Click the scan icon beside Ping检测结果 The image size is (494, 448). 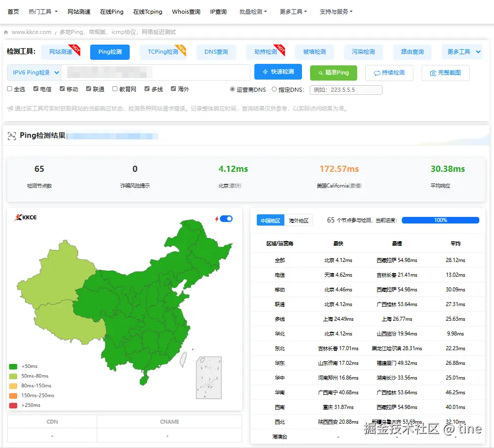(12, 136)
